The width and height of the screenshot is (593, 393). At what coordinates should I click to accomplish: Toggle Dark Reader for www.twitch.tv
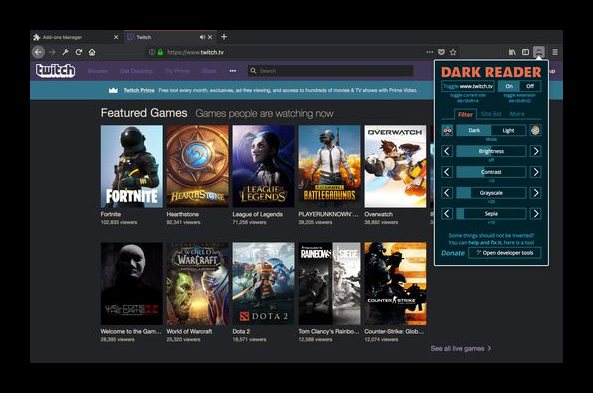pyautogui.click(x=468, y=86)
